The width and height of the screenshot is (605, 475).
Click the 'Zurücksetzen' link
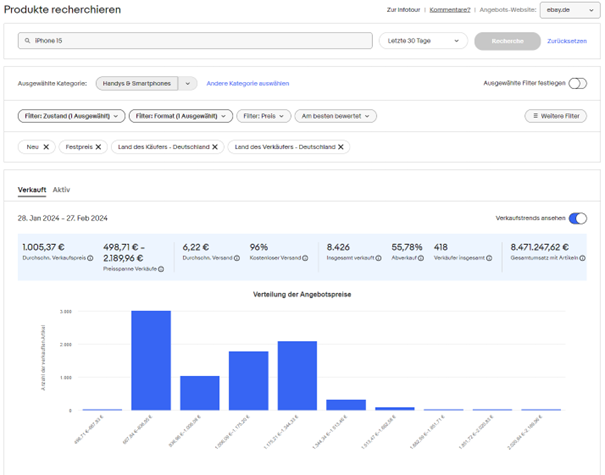point(566,41)
